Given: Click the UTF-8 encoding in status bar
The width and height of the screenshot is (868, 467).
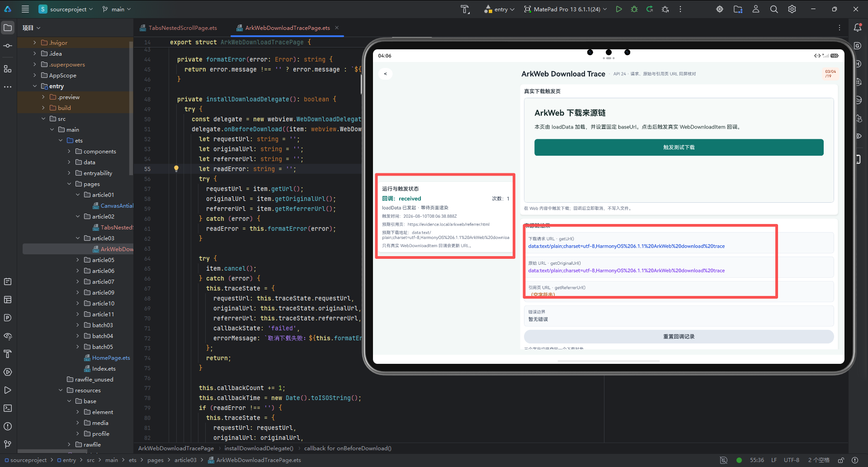Looking at the screenshot, I should coord(792,460).
